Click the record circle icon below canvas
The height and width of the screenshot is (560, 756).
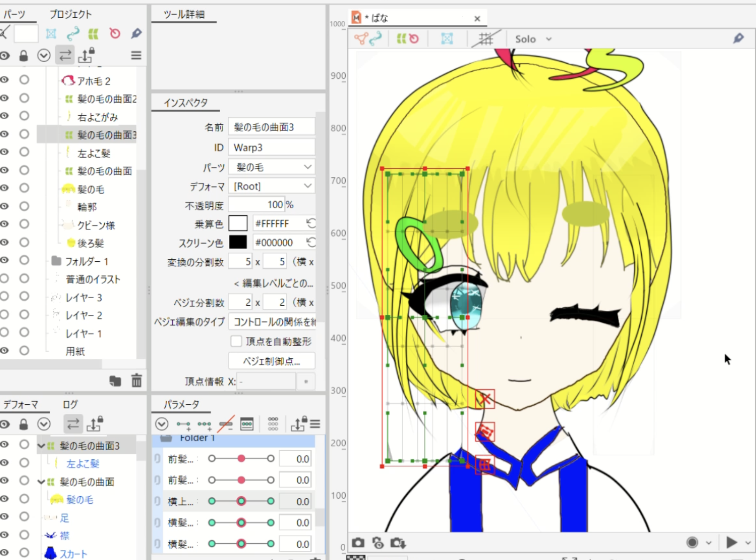coord(692,542)
